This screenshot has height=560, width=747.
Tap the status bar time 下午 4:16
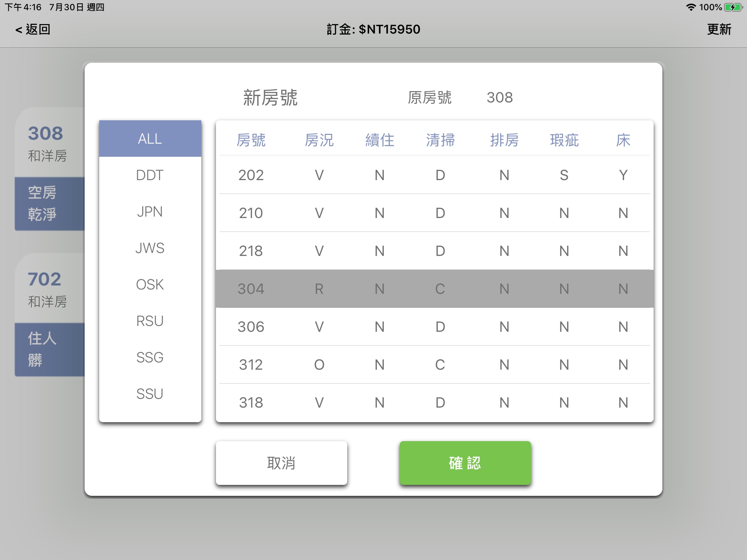[23, 7]
